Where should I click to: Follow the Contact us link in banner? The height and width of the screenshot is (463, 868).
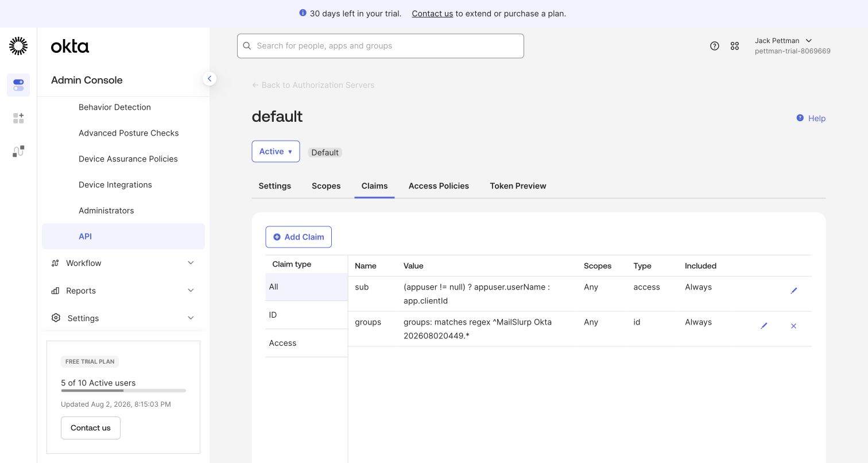[432, 13]
